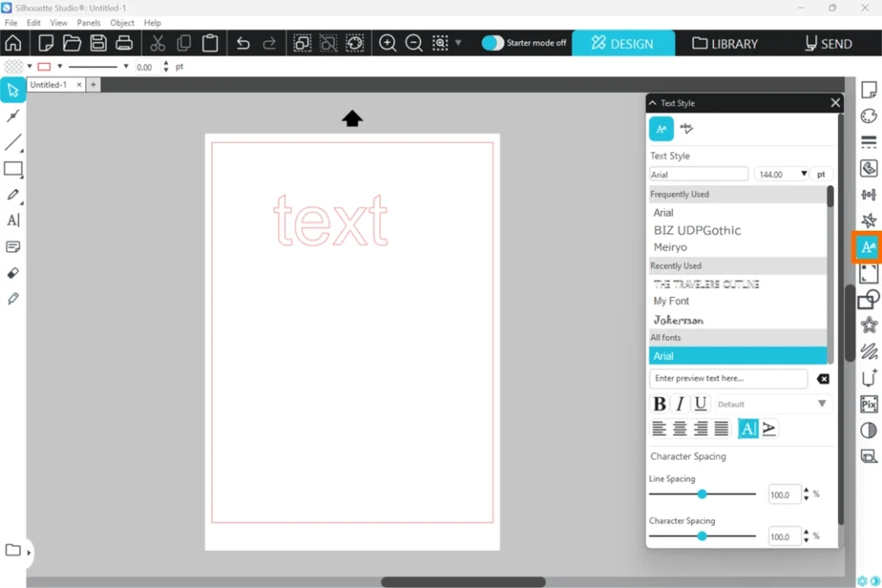Screen dimensions: 882x588
Task: Select the Text tool in left toolbar
Action: (x=13, y=220)
